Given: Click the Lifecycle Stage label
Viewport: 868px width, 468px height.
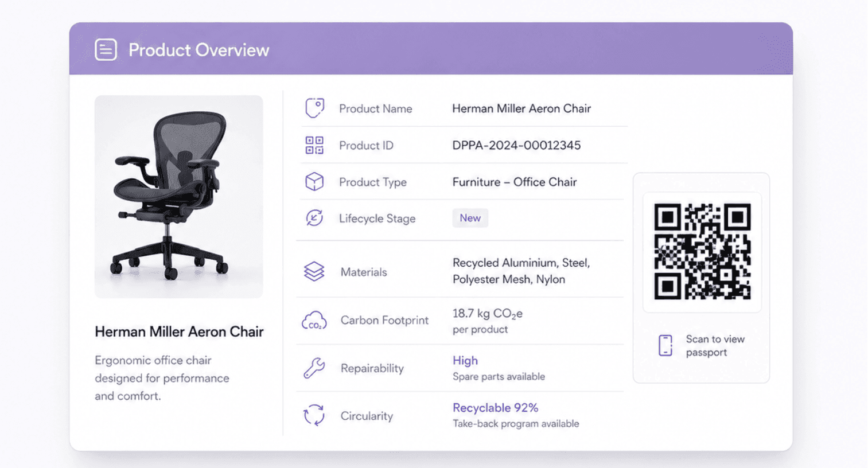Looking at the screenshot, I should point(377,219).
